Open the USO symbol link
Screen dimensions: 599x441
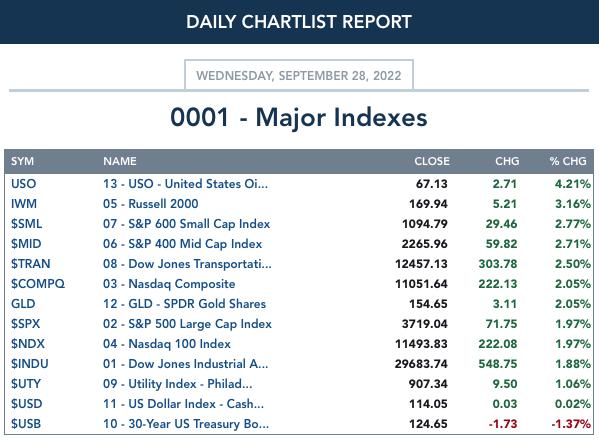pos(23,184)
